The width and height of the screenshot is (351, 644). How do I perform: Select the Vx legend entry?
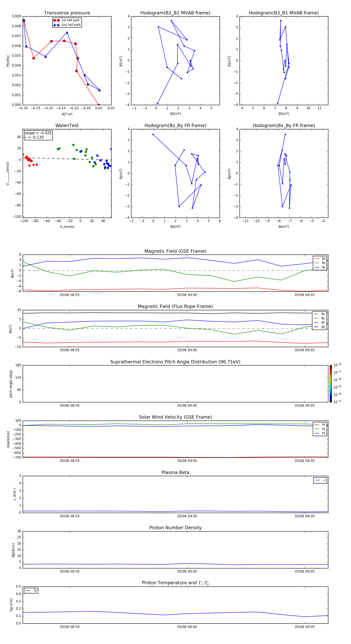click(320, 424)
